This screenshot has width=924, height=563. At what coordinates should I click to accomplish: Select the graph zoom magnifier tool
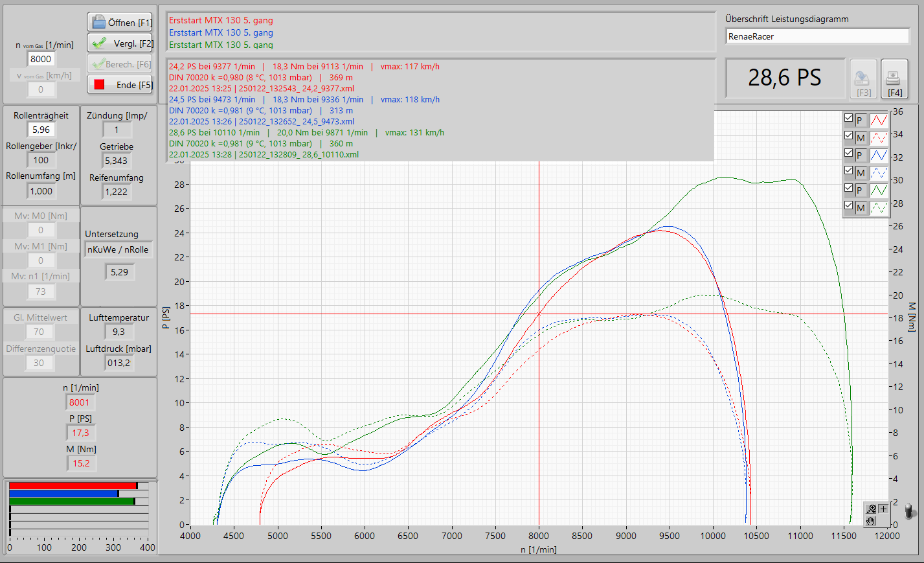872,509
